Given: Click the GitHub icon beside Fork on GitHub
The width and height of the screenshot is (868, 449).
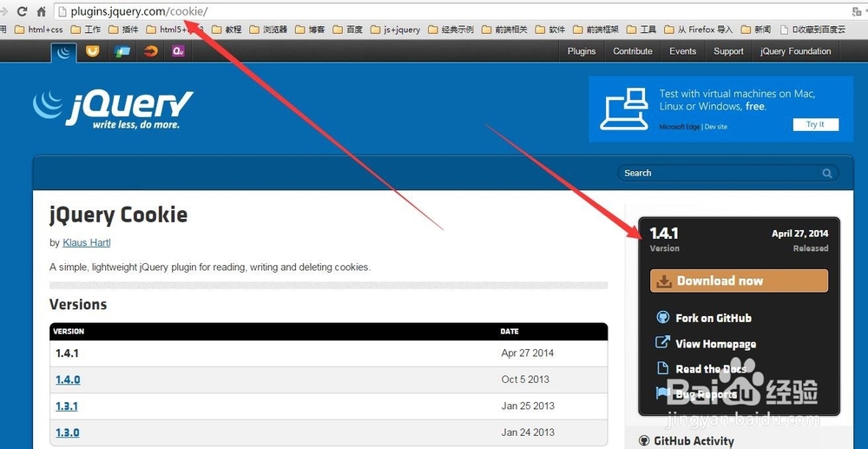Looking at the screenshot, I should (662, 317).
